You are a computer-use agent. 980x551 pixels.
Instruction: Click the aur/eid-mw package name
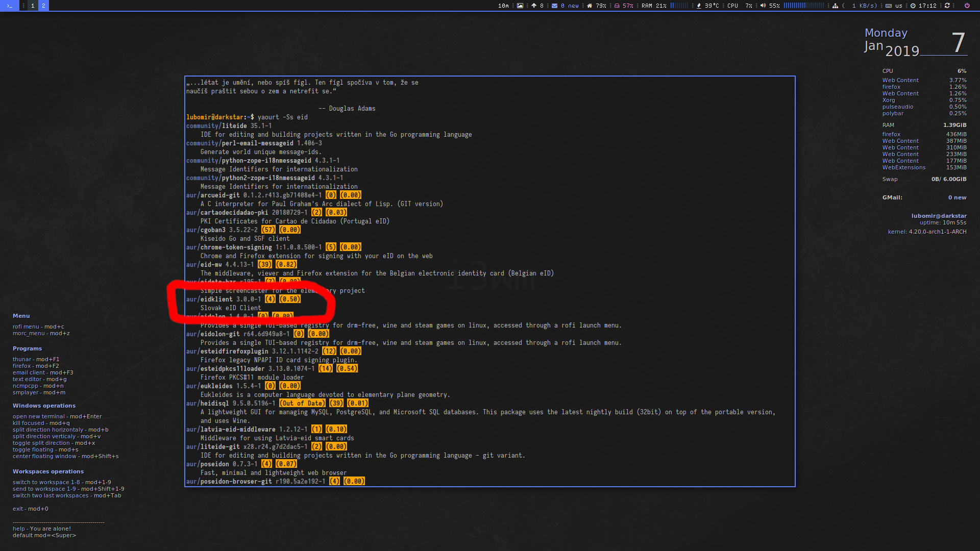204,265
